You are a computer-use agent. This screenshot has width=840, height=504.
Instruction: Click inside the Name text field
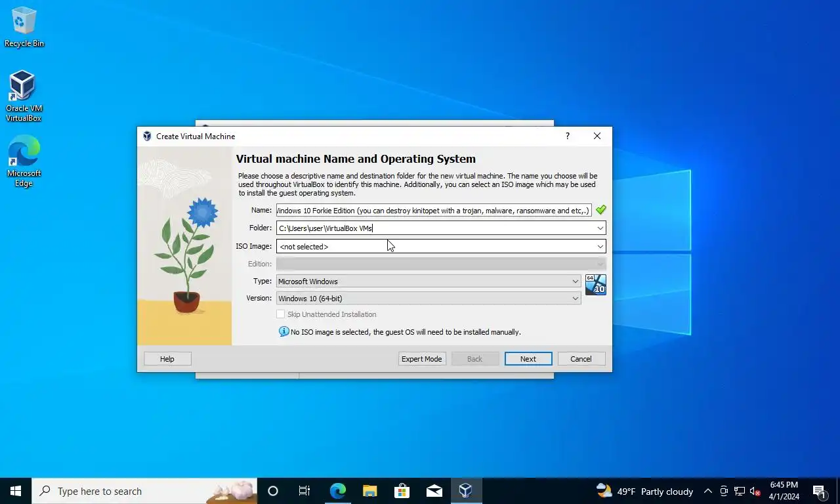(x=434, y=210)
